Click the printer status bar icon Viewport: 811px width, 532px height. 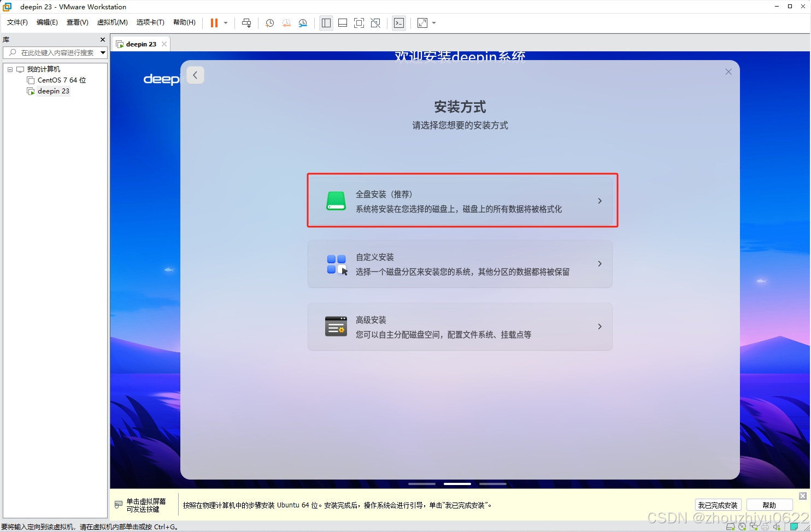pyautogui.click(x=765, y=527)
